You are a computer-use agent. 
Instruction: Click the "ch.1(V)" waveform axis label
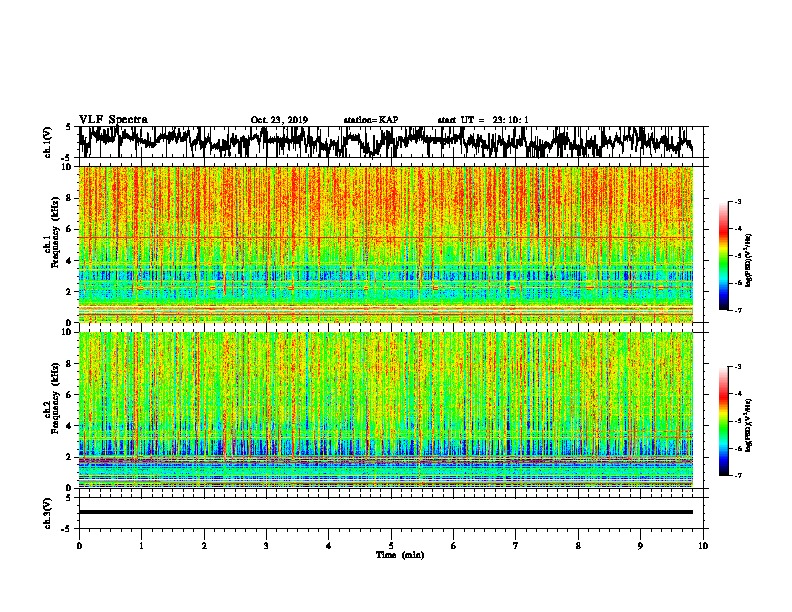coord(48,142)
